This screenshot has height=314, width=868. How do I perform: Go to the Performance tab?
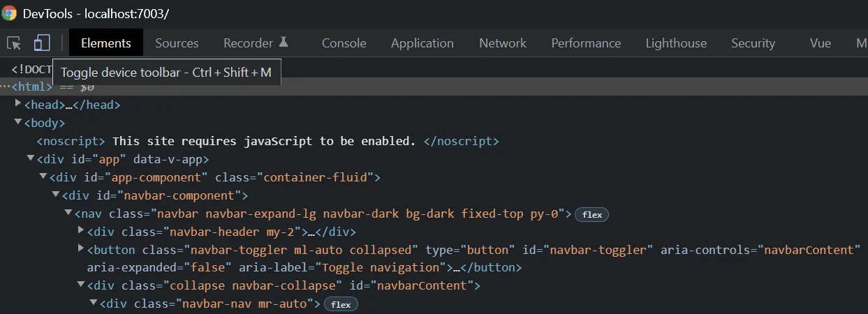tap(586, 43)
